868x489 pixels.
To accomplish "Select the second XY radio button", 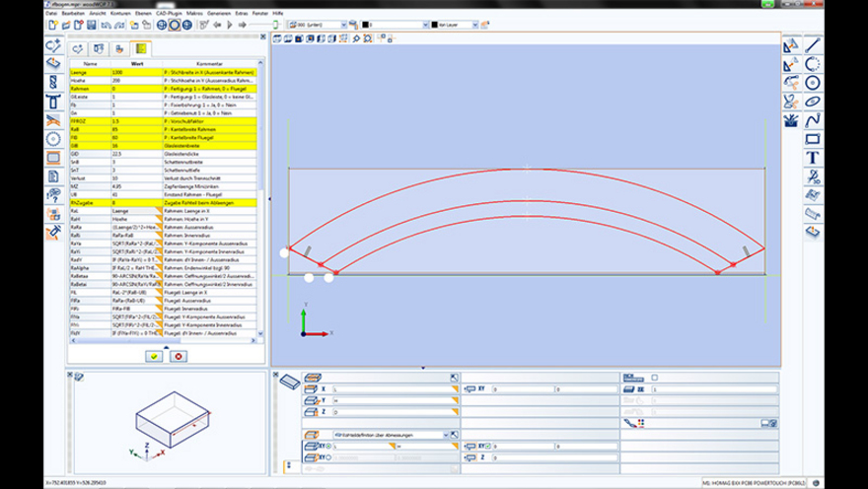I will 328,457.
